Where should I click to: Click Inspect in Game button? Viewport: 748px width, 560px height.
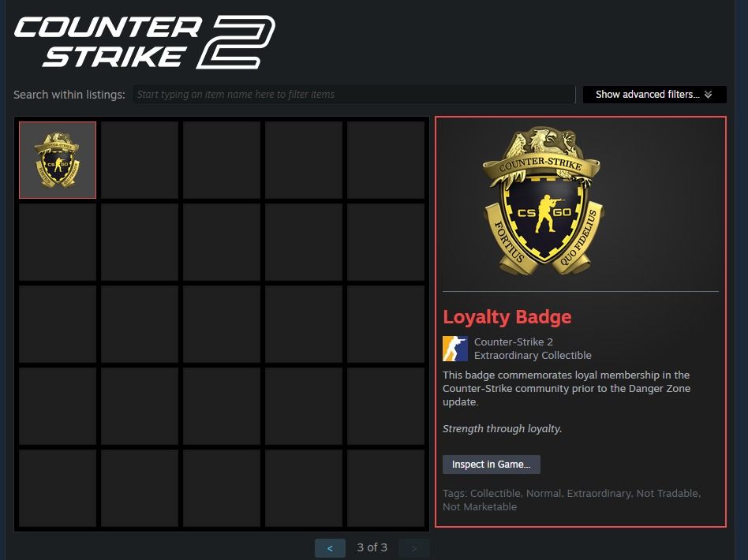pos(492,465)
